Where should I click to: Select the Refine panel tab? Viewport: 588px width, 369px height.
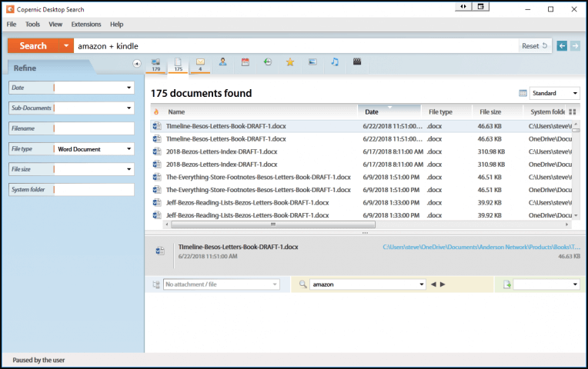48,68
